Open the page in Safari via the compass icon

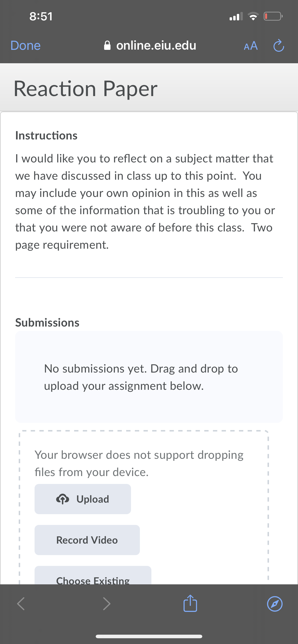coord(275,604)
